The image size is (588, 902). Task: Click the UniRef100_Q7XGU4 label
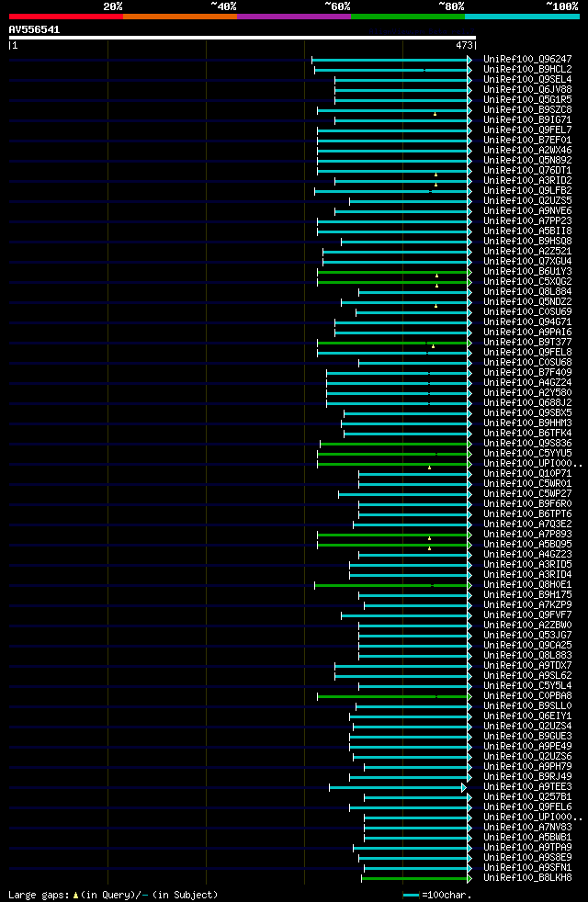point(527,261)
